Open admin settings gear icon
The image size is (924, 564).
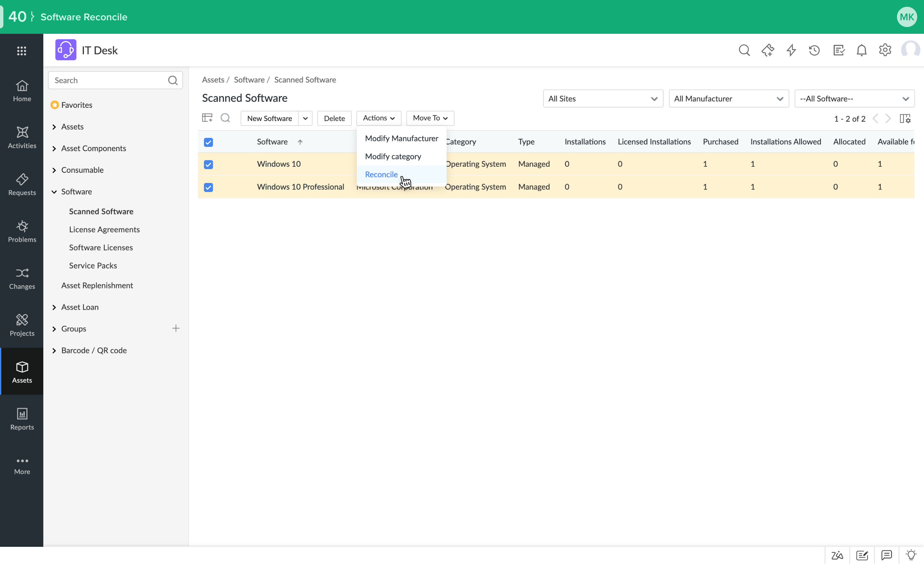(x=885, y=50)
